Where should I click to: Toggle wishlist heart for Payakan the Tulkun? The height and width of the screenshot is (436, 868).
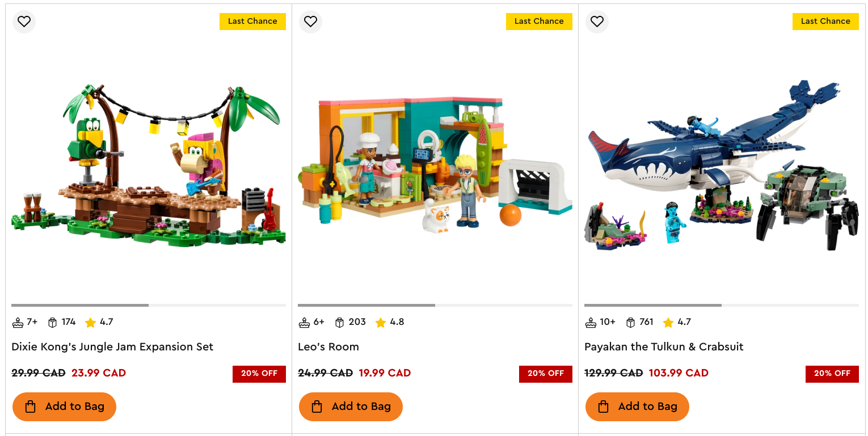[x=597, y=22]
